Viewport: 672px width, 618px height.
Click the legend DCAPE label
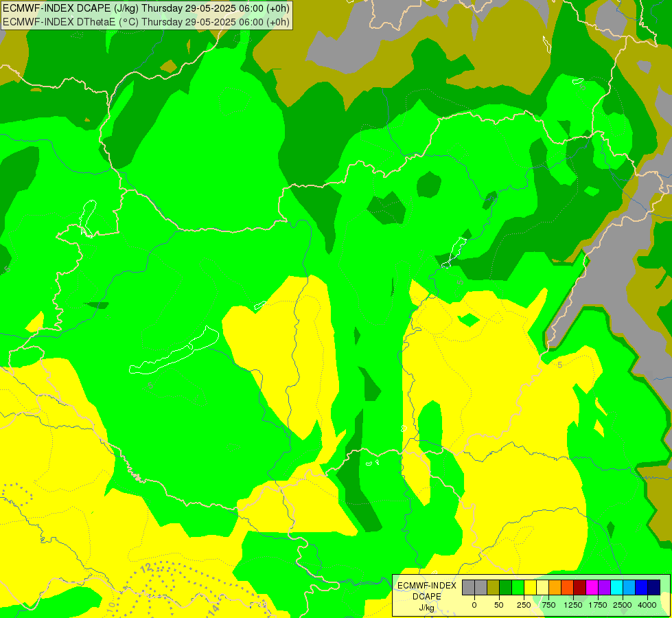(427, 597)
